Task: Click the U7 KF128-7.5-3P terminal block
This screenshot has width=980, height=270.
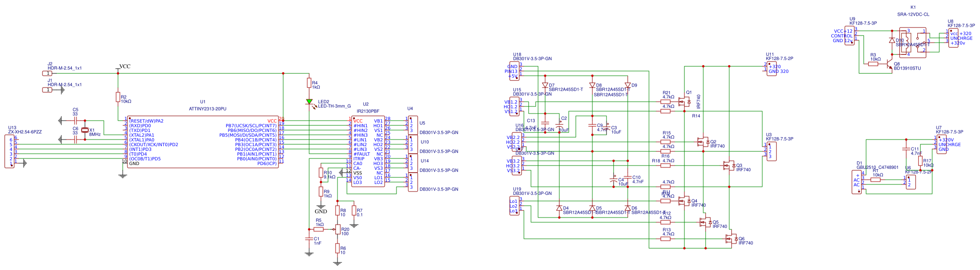Action: [941, 144]
